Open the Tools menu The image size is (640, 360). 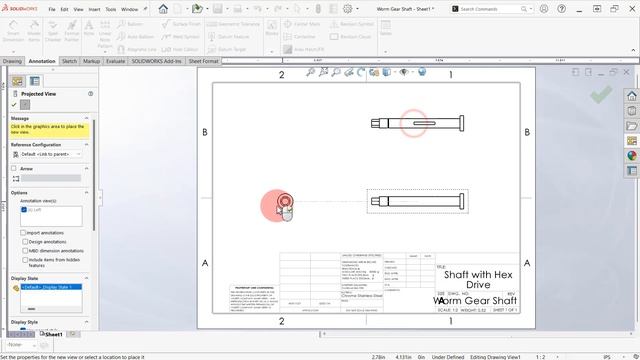[111, 9]
